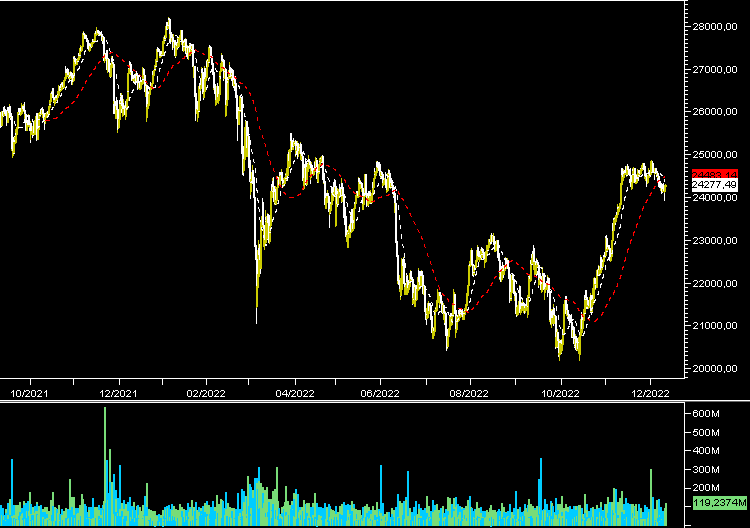Select the white 24277,49 last price tag
The image size is (750, 528).
tap(715, 185)
